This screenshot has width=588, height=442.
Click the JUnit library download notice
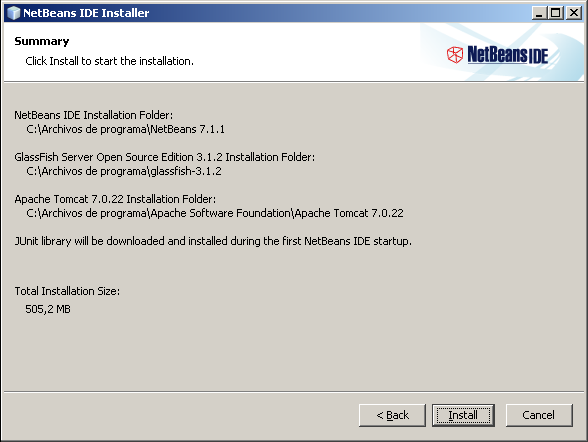click(x=213, y=241)
